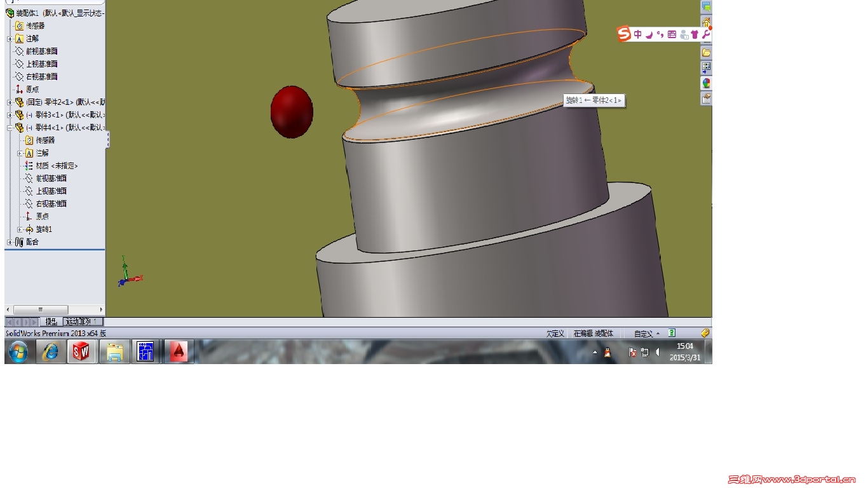
Task: Select the 装配体1 root assembly node
Action: pyautogui.click(x=55, y=13)
